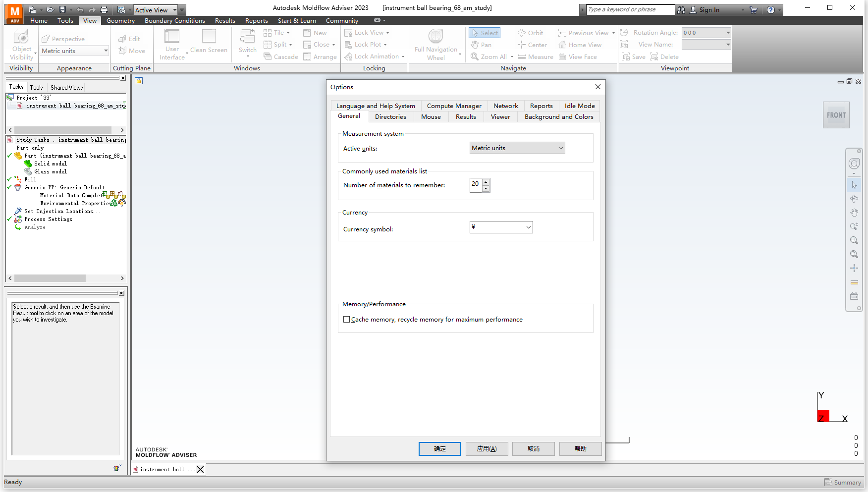
Task: Open Metric units dropdown in ribbon
Action: (x=74, y=51)
